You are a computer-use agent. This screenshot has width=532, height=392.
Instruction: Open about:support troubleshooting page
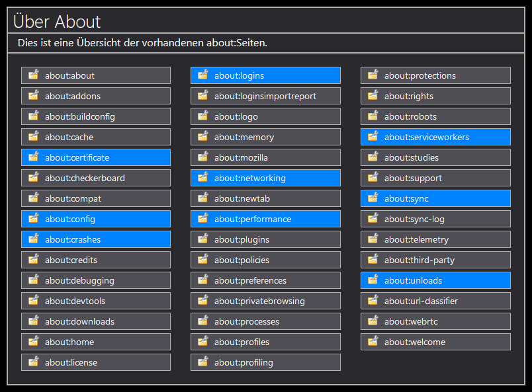coord(413,178)
